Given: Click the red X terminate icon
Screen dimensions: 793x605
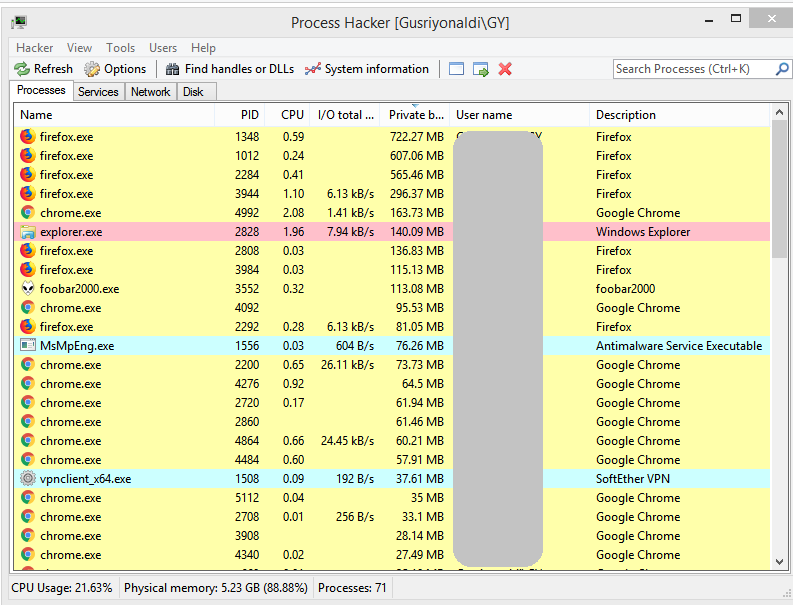Looking at the screenshot, I should click(505, 69).
